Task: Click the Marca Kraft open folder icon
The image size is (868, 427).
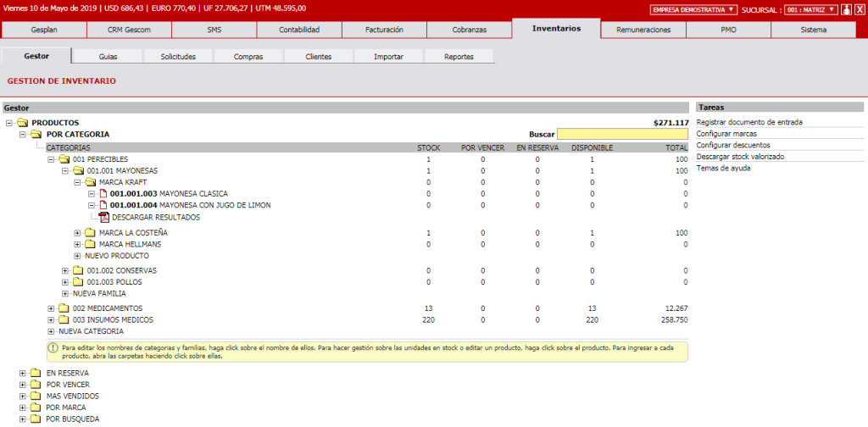Action: pyautogui.click(x=90, y=182)
